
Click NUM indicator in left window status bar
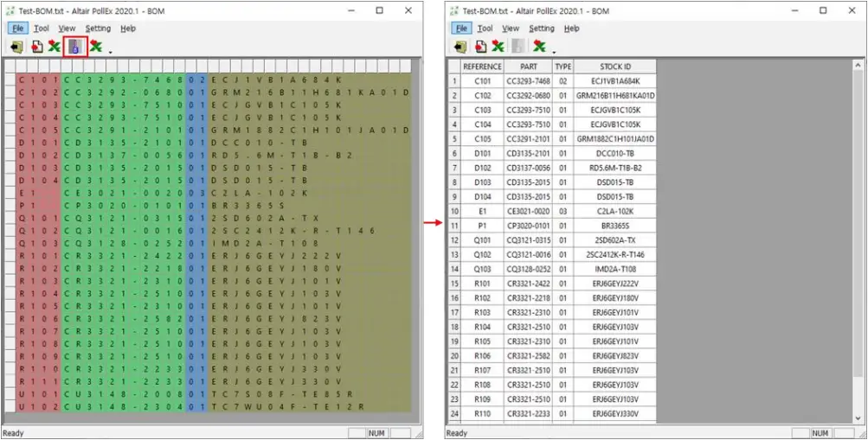coord(376,433)
